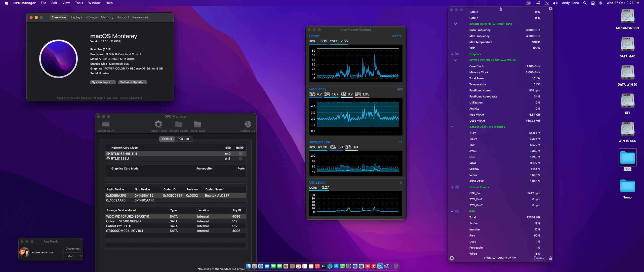Open the Licence Agreement link

tap(130, 98)
